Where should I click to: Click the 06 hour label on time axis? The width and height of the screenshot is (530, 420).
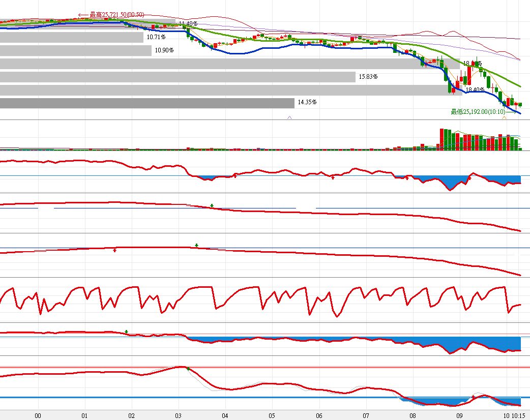tap(319, 416)
